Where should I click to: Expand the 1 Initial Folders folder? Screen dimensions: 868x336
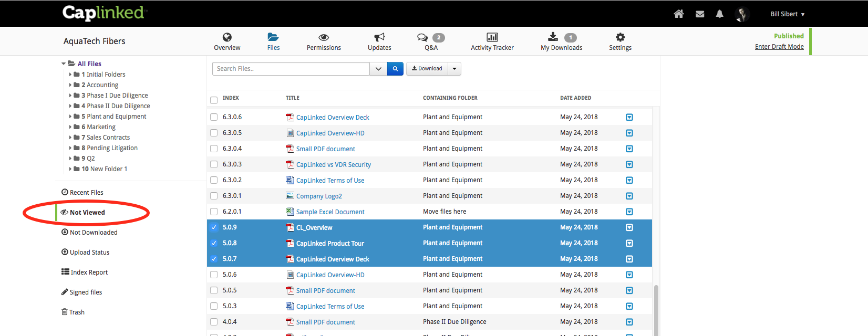point(70,75)
